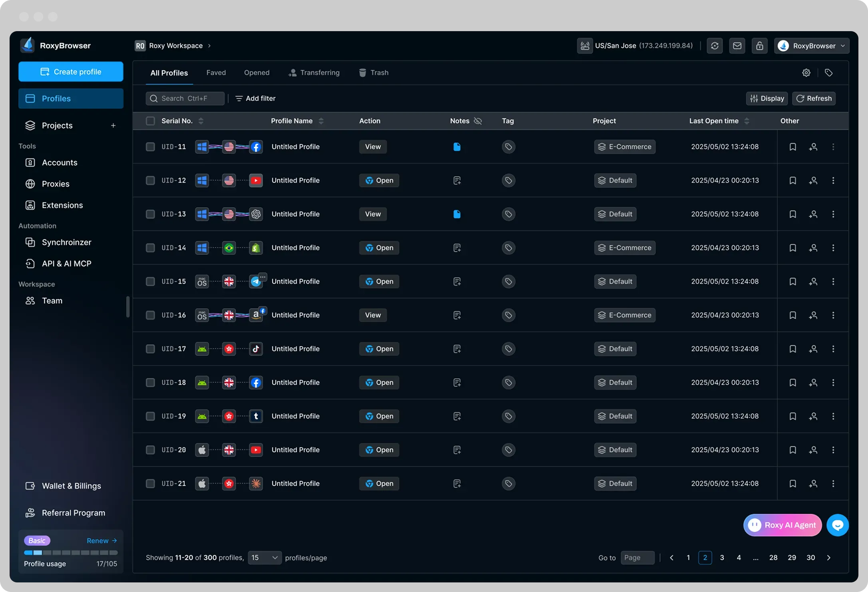This screenshot has height=592, width=868.
Task: Expand the Roxy Workspace chevron
Action: [209, 46]
